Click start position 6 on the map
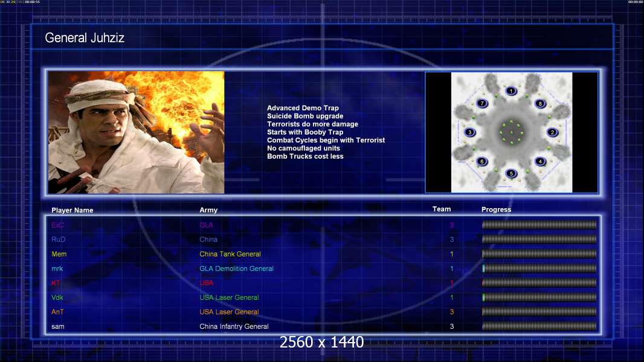644x362 pixels. click(482, 162)
